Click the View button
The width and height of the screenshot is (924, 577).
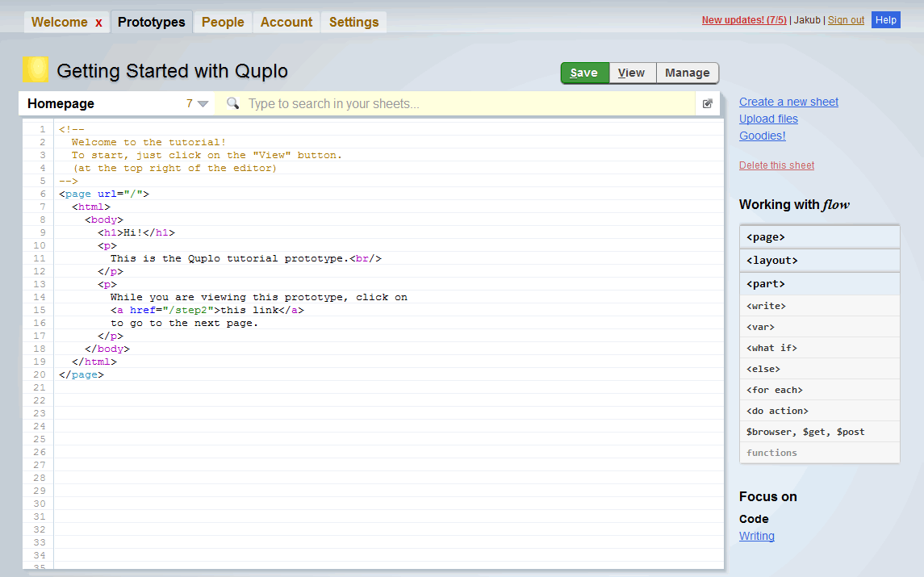pyautogui.click(x=631, y=73)
